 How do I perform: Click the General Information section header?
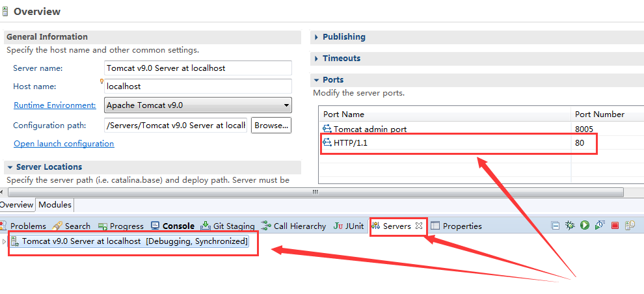tap(153, 37)
